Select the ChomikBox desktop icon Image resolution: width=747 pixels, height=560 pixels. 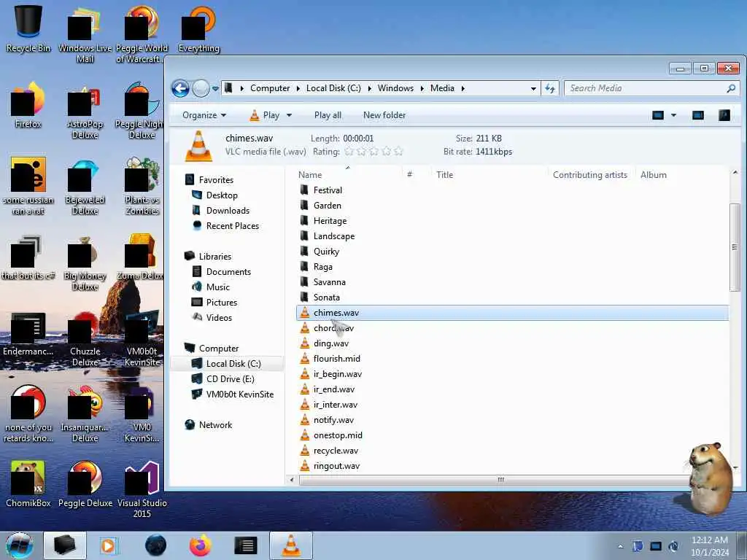point(28,484)
